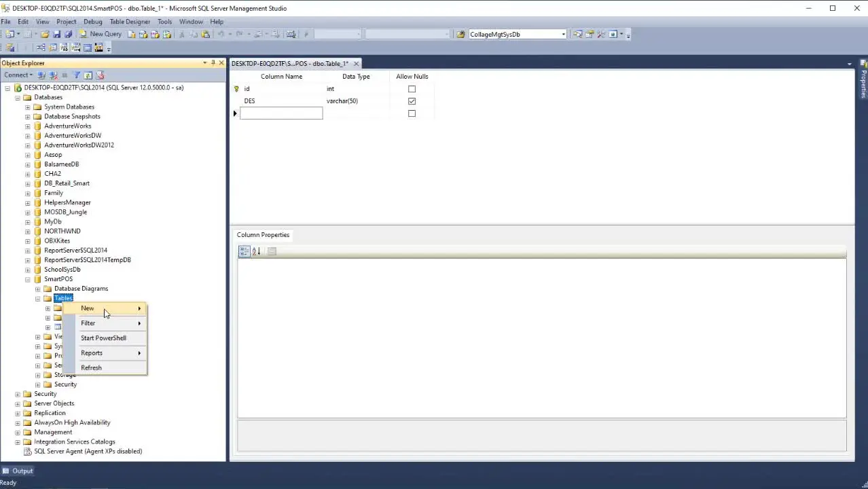
Task: Expand the System Databases folder
Action: pos(28,107)
